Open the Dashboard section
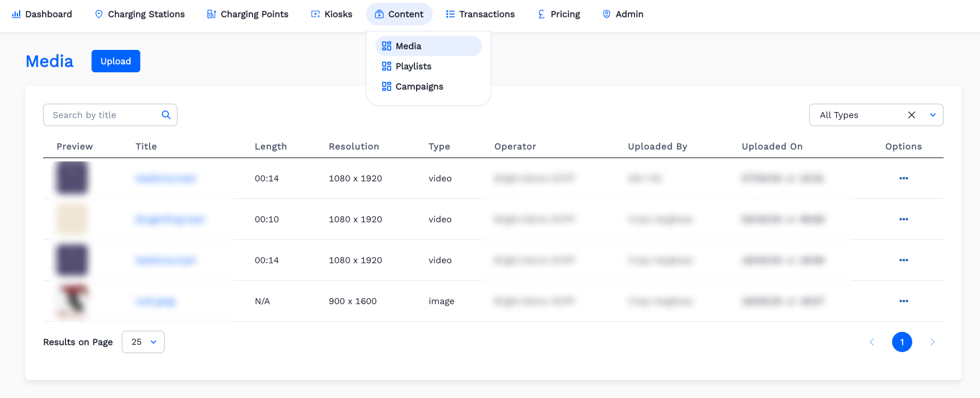This screenshot has width=980, height=398. [x=42, y=14]
